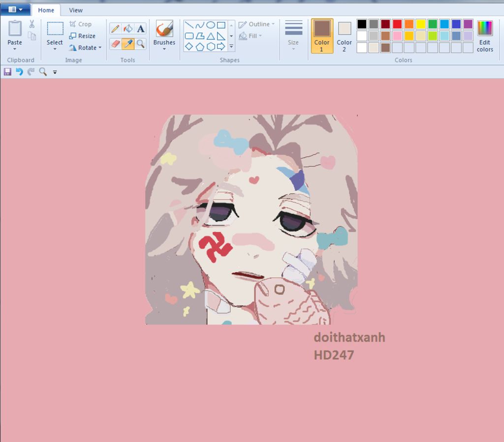Click the Resize button
504x442 pixels.
click(83, 36)
